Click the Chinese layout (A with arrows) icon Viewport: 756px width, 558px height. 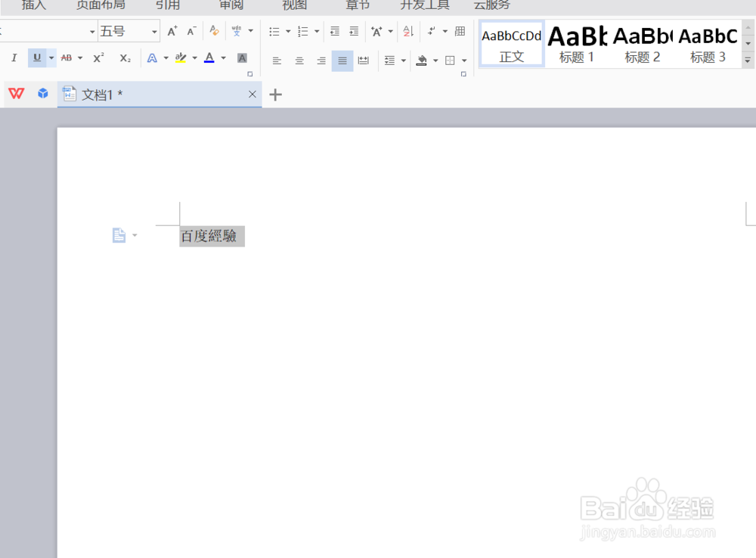[376, 31]
